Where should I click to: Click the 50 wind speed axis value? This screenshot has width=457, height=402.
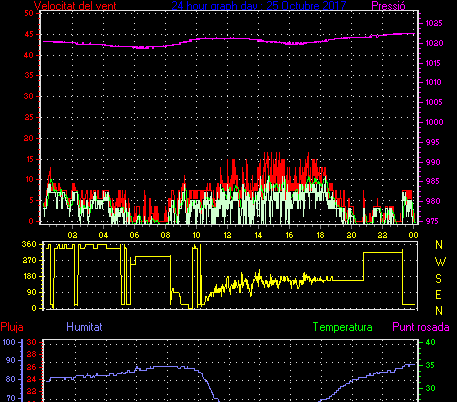(x=29, y=13)
